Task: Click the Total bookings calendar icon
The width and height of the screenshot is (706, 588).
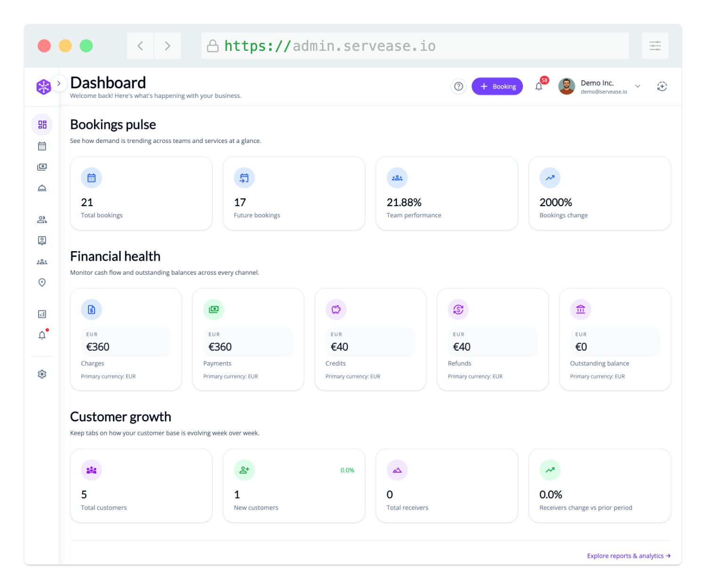Action: tap(91, 178)
